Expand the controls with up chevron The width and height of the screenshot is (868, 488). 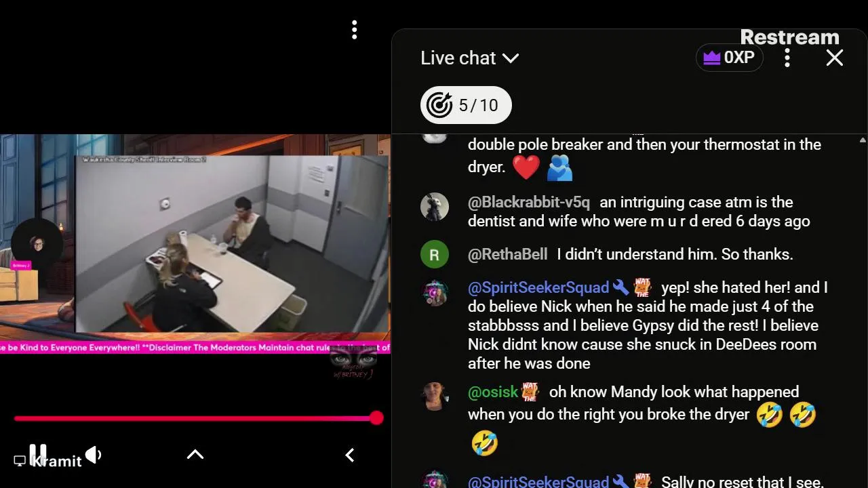pos(195,455)
